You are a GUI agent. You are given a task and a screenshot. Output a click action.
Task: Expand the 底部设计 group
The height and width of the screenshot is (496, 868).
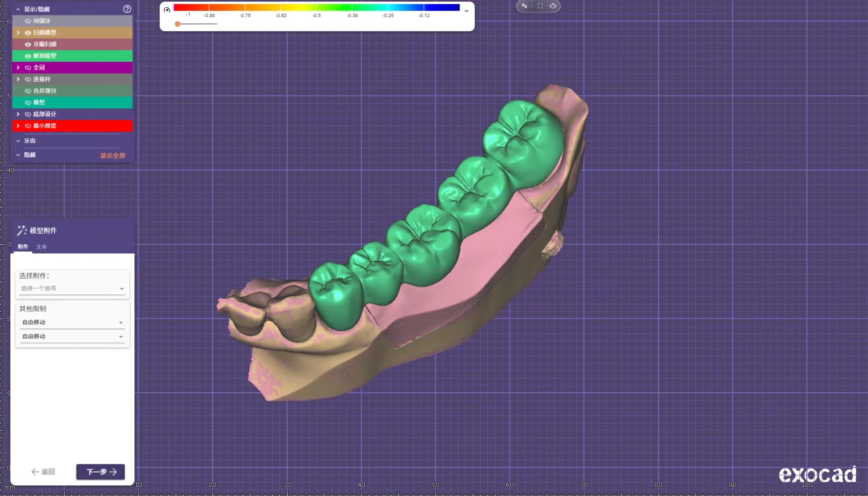[18, 114]
